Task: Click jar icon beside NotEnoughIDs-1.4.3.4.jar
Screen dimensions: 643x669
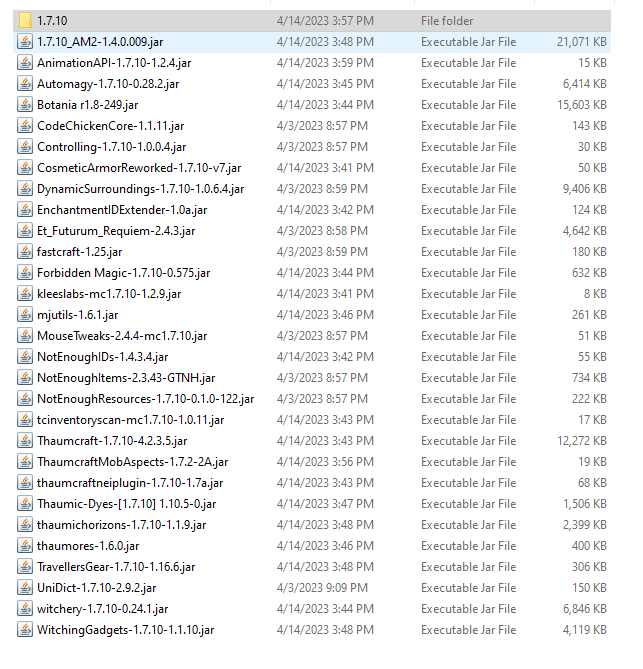Action: [25, 357]
